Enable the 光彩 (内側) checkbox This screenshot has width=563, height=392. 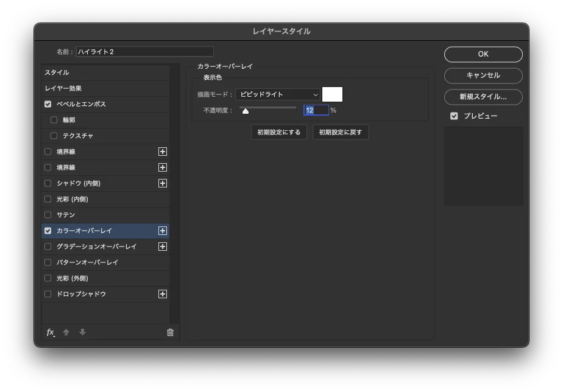pos(48,199)
